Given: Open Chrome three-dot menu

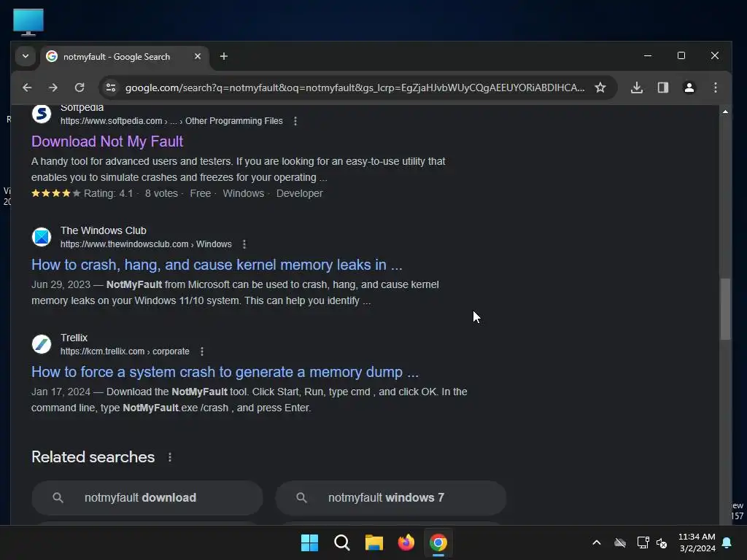Looking at the screenshot, I should (715, 87).
